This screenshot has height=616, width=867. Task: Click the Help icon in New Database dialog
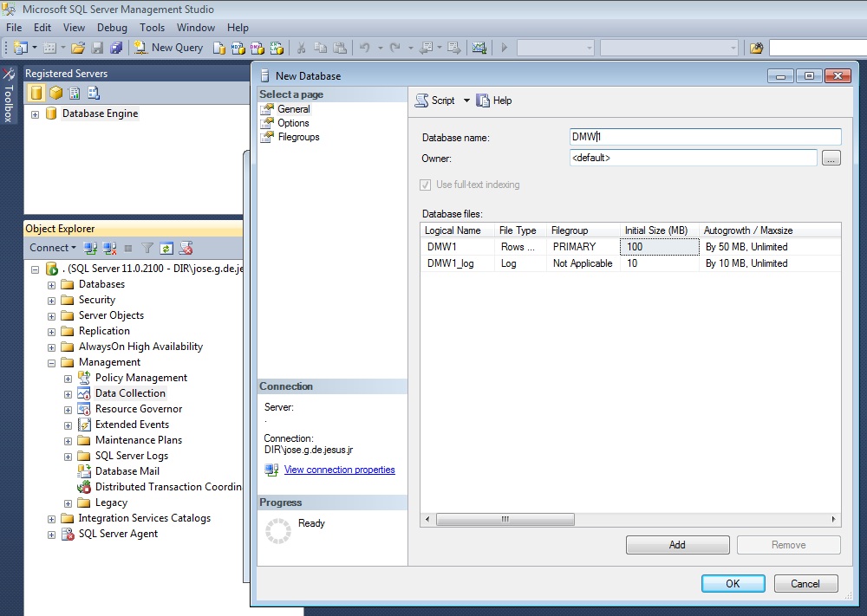494,101
